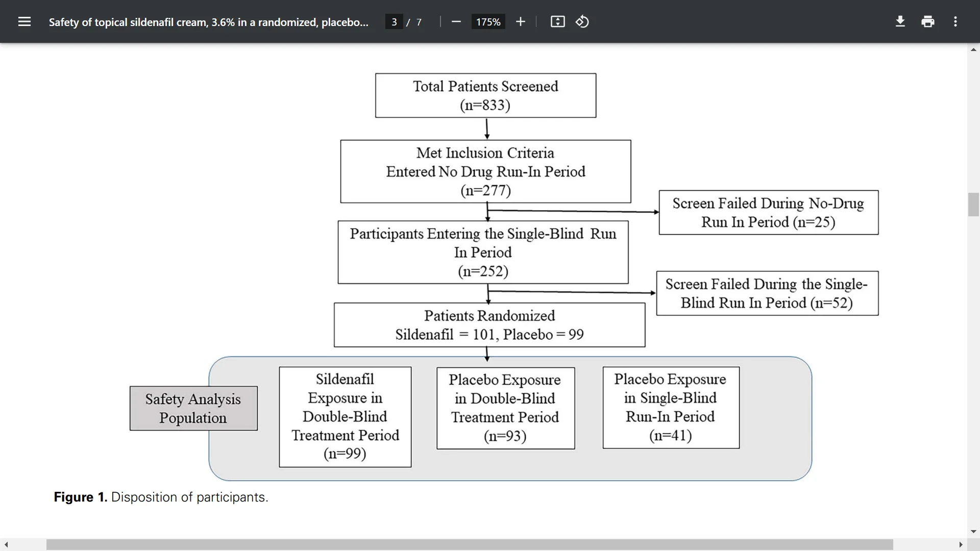Screen dimensions: 980x551
Task: Click 'Run In Period (n=25)' text
Action: pos(768,222)
